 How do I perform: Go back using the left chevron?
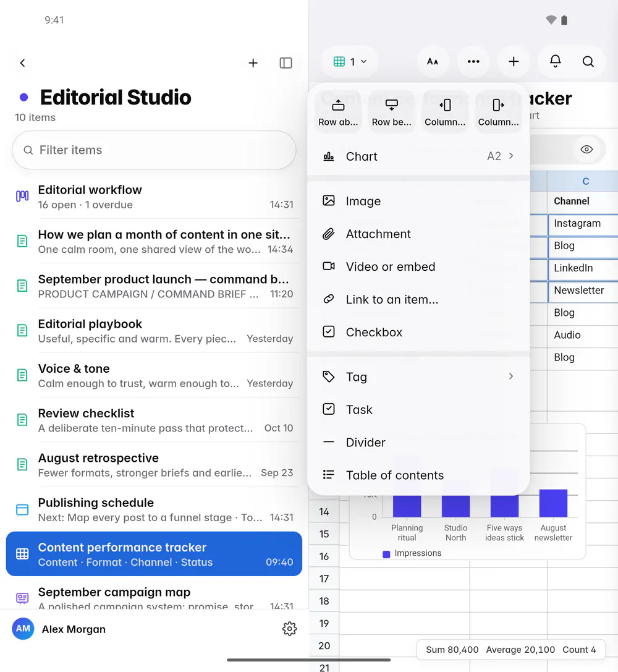23,63
